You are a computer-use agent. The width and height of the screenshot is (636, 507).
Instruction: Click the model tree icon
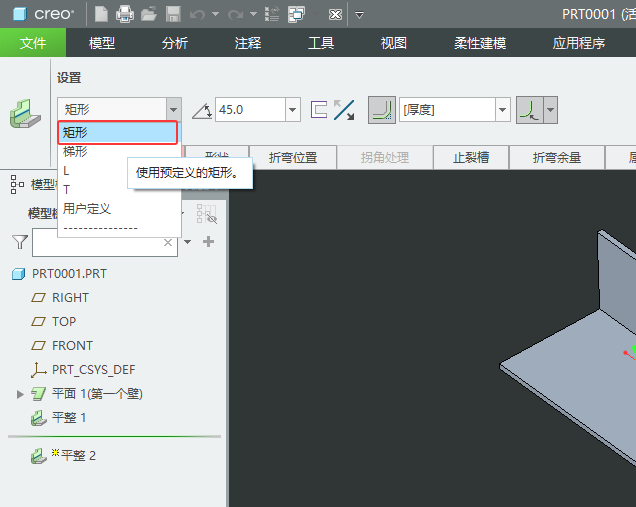coord(17,185)
